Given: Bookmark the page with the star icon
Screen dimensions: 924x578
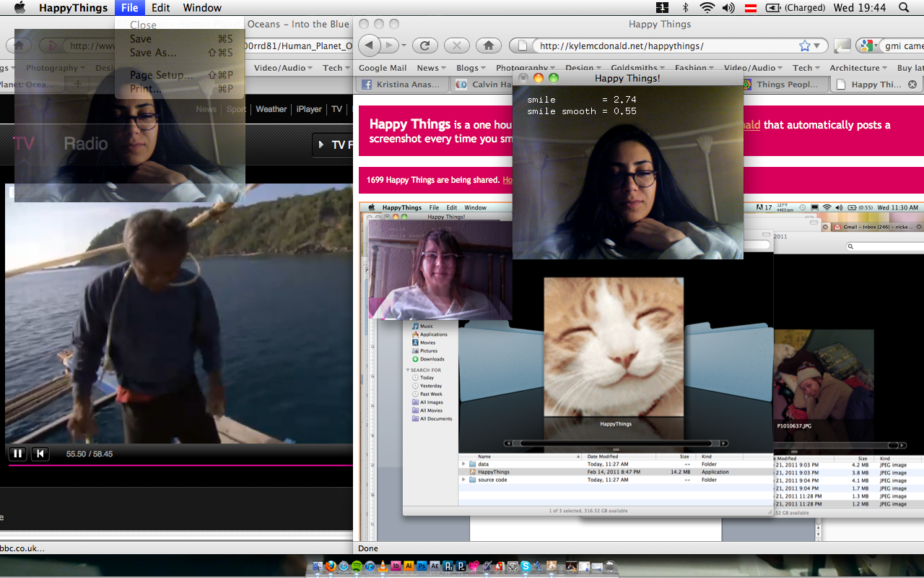Looking at the screenshot, I should point(805,46).
